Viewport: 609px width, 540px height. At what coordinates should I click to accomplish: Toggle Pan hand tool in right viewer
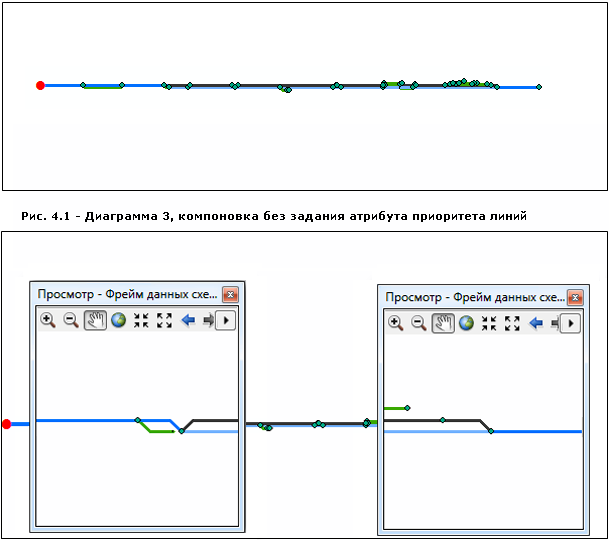click(x=443, y=323)
